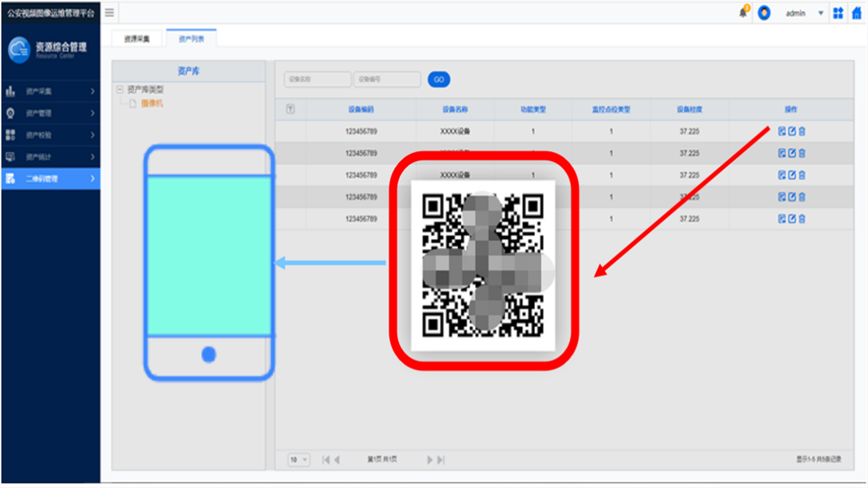
Task: Click the XXXX设备 name in first row
Action: point(455,131)
